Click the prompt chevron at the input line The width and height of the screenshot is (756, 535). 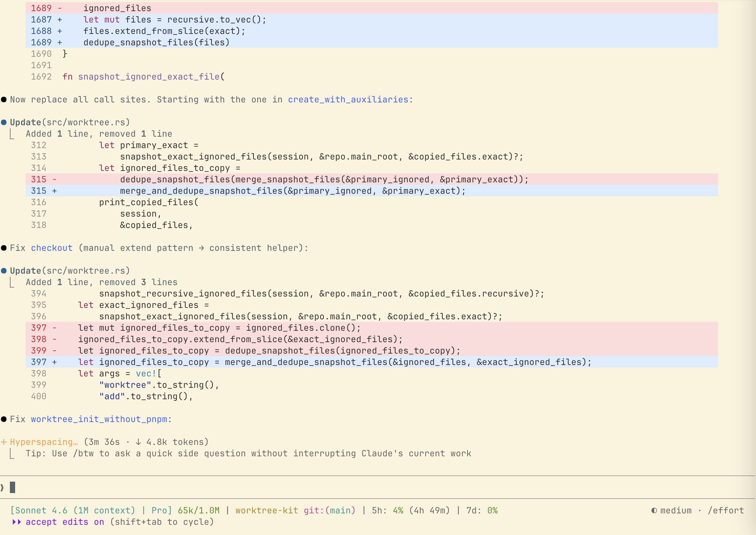pyautogui.click(x=2, y=487)
